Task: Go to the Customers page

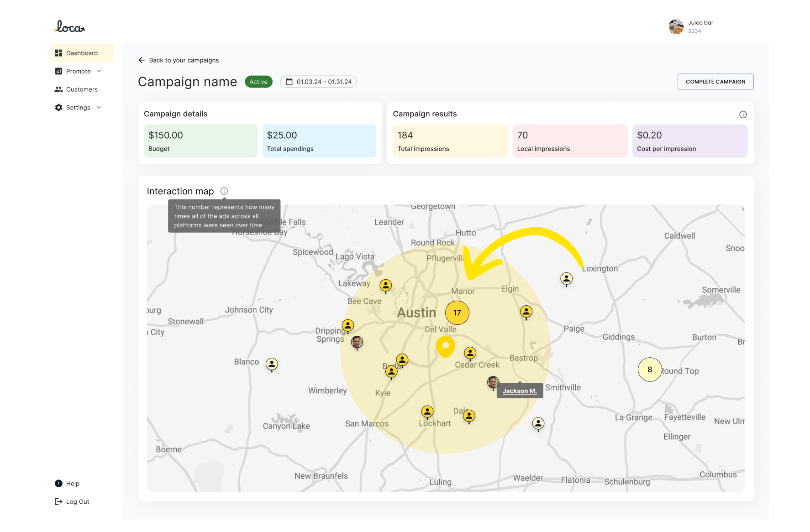Action: coord(82,89)
